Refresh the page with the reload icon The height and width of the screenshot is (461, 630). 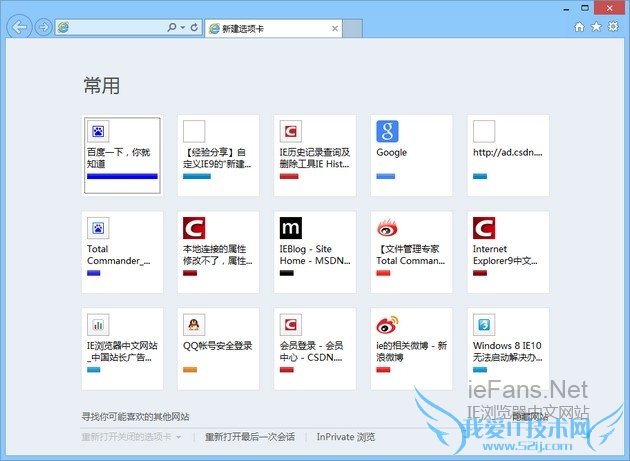(x=194, y=27)
